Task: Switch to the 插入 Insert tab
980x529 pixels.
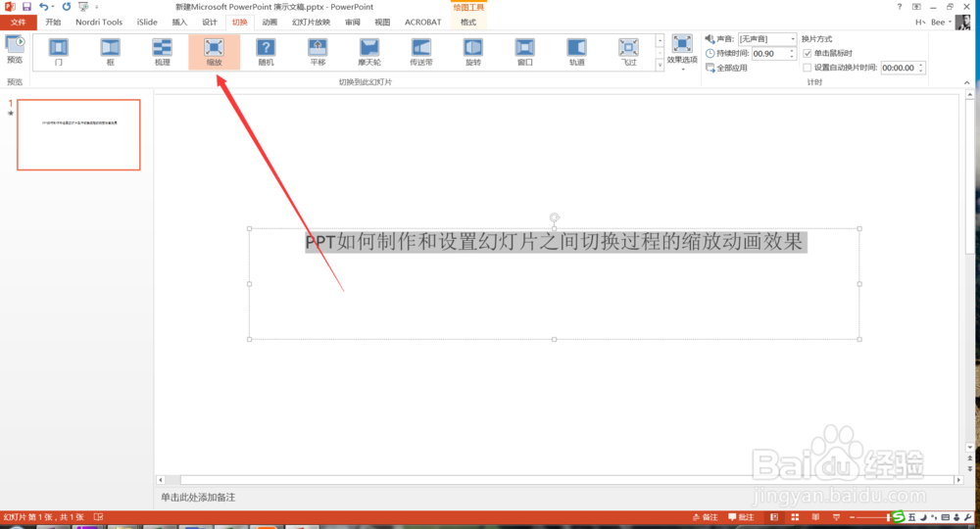Action: [179, 22]
